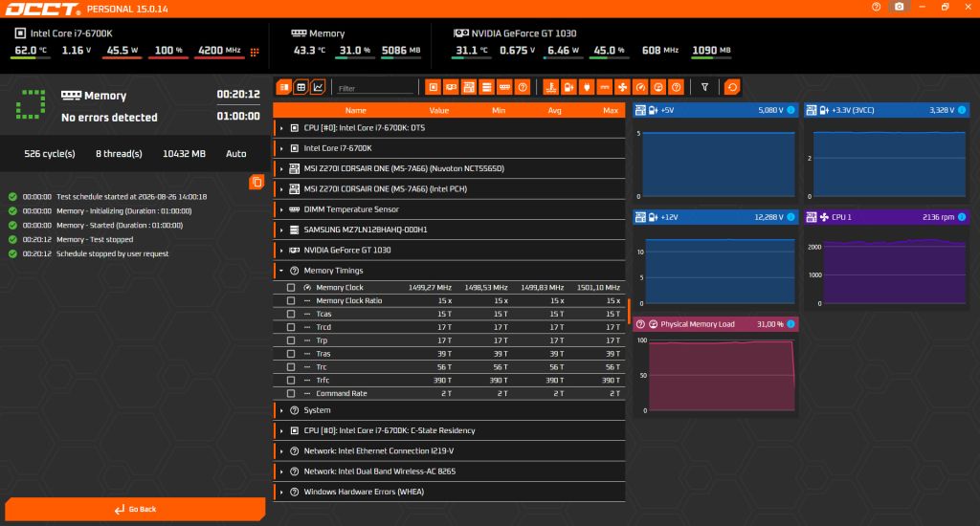Click the sensor Filter input field
This screenshot has width=980, height=526.
point(375,88)
